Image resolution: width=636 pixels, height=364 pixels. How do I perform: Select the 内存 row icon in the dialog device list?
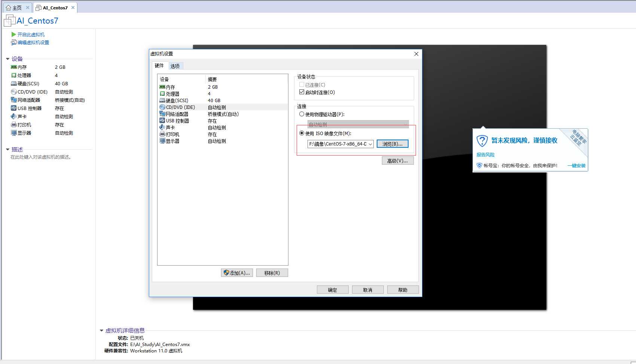click(162, 87)
